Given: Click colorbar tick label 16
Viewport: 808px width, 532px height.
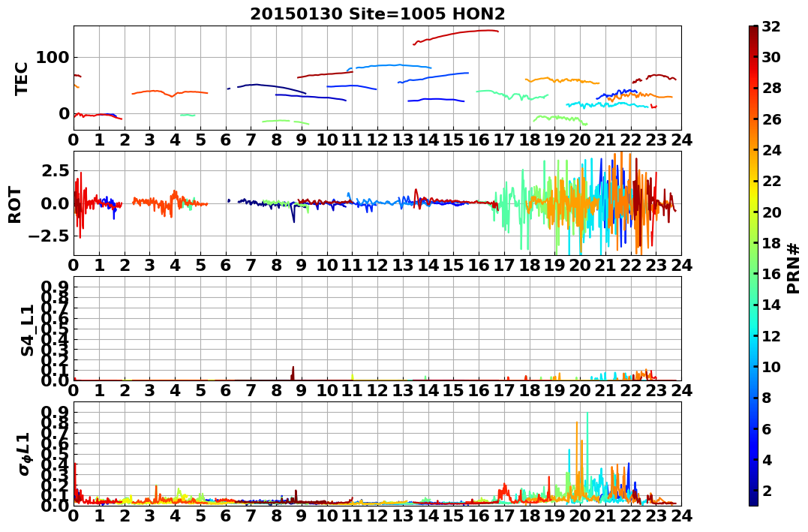Looking at the screenshot, I should pyautogui.click(x=771, y=274).
